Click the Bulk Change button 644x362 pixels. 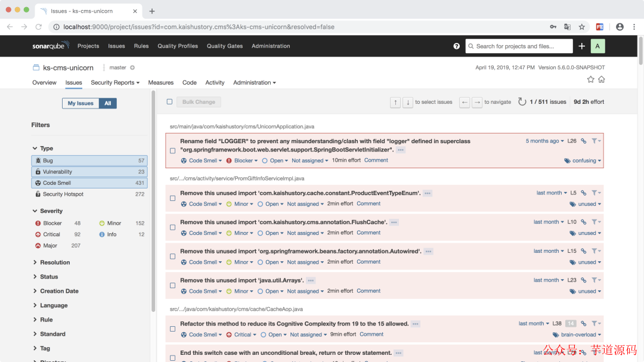[199, 102]
